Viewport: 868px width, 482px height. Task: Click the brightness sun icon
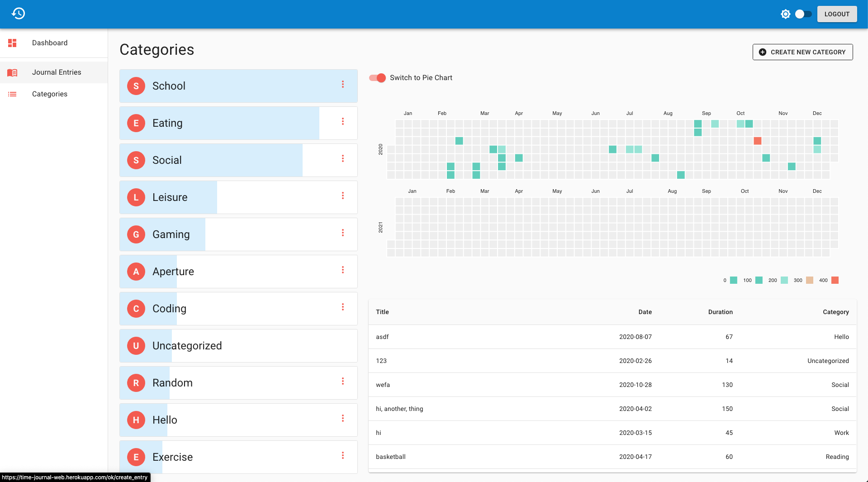786,14
